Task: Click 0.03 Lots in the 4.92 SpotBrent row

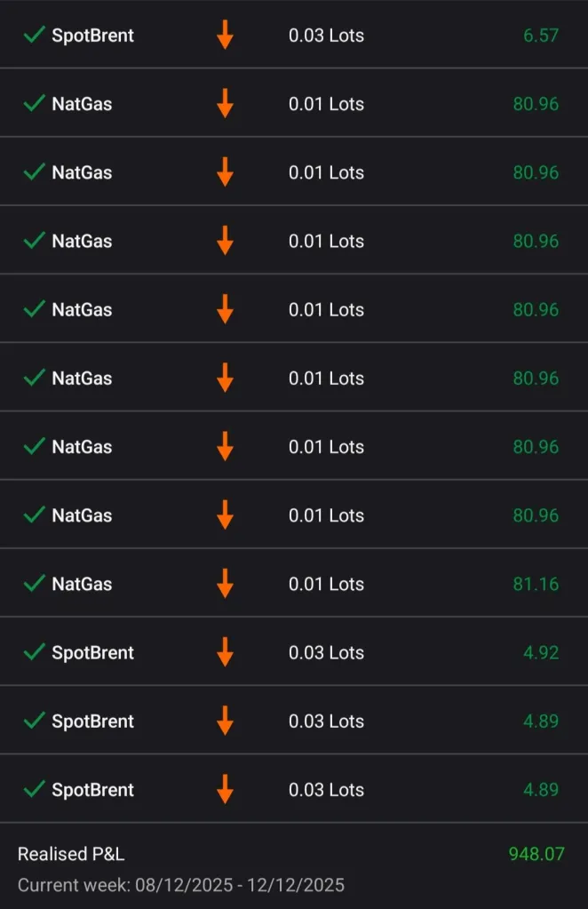Action: 326,652
